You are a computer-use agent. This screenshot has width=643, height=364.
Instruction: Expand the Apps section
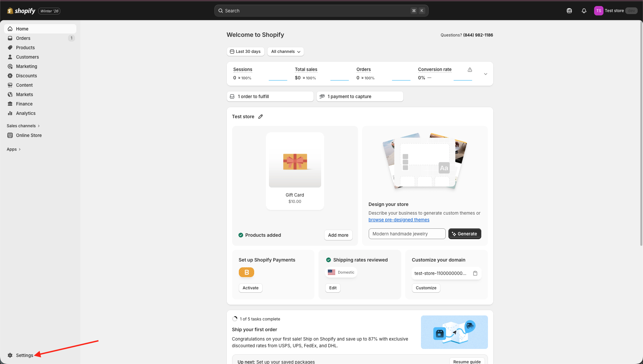point(14,149)
